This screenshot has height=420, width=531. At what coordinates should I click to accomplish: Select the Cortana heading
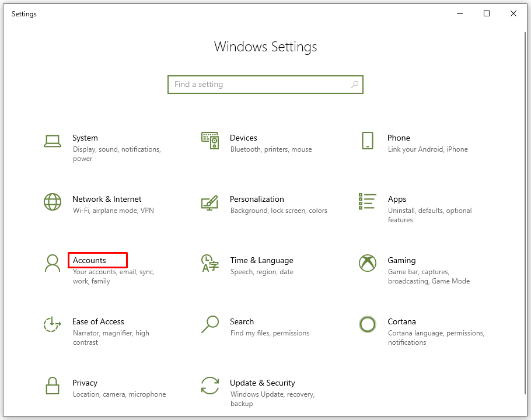[401, 321]
